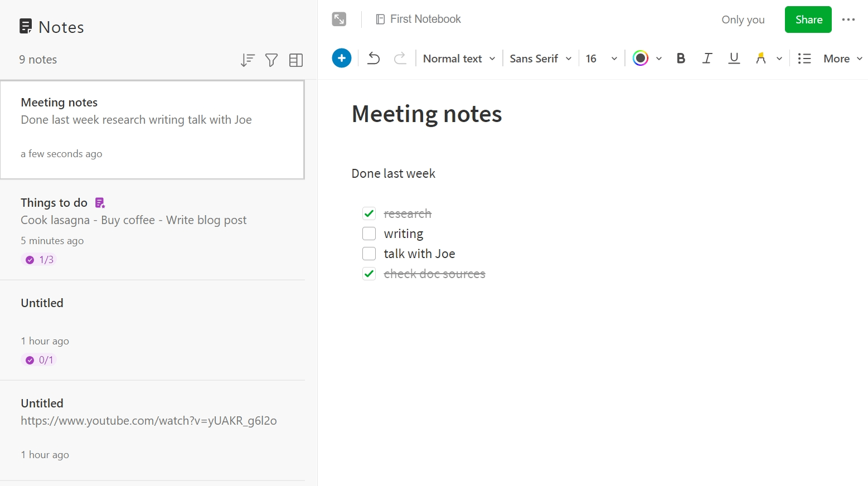The height and width of the screenshot is (486, 868).
Task: Check off the writing task
Action: pyautogui.click(x=369, y=234)
